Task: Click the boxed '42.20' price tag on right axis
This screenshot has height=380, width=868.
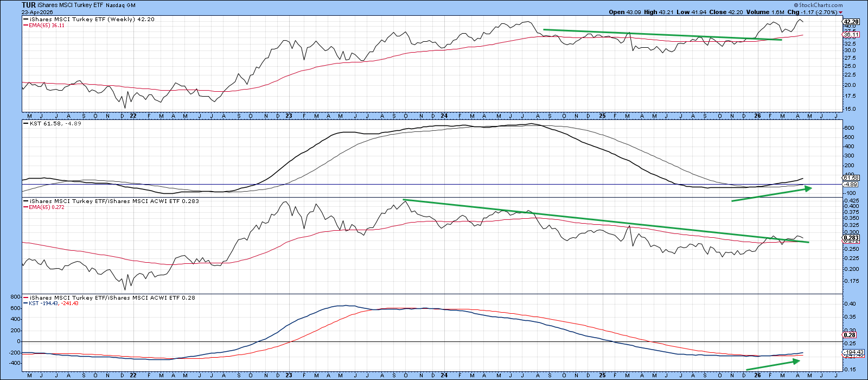Action: click(851, 22)
